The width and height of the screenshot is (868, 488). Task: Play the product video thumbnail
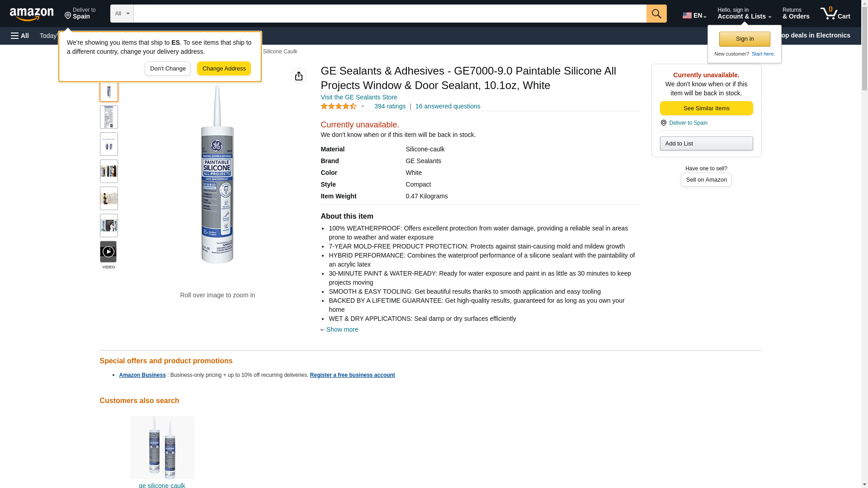[108, 252]
